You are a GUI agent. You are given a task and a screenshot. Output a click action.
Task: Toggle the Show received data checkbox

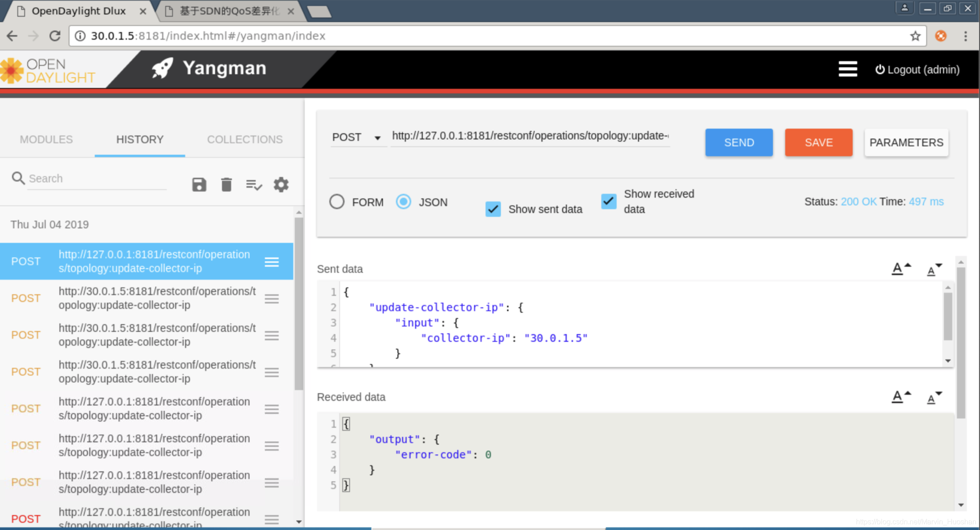click(609, 201)
